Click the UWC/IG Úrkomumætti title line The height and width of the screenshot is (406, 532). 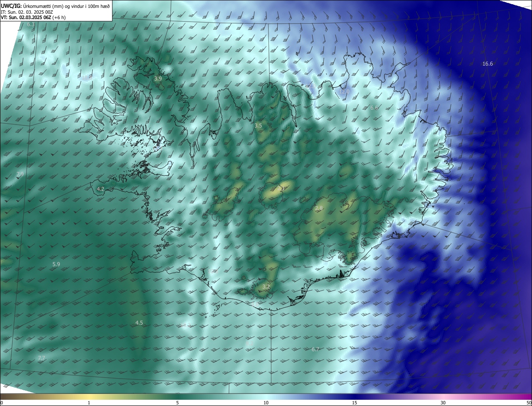(x=55, y=6)
